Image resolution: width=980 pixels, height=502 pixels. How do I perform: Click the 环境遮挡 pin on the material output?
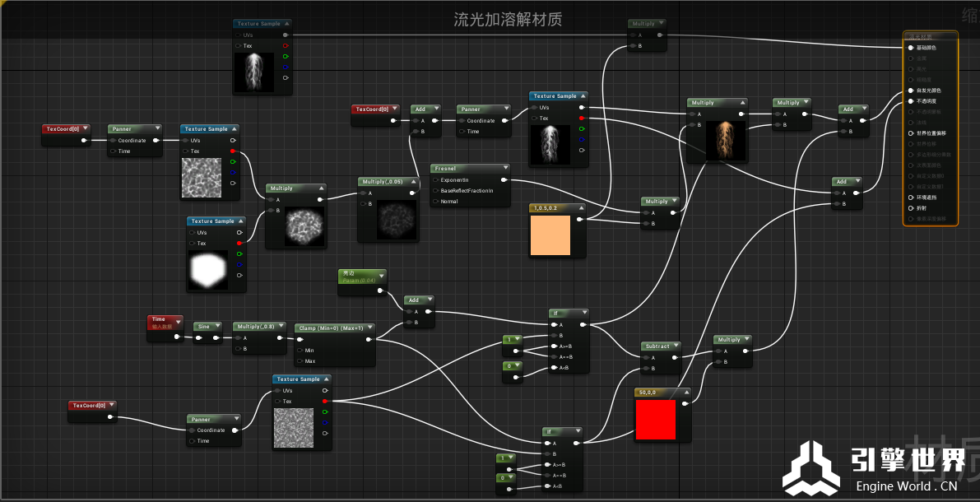pos(911,197)
